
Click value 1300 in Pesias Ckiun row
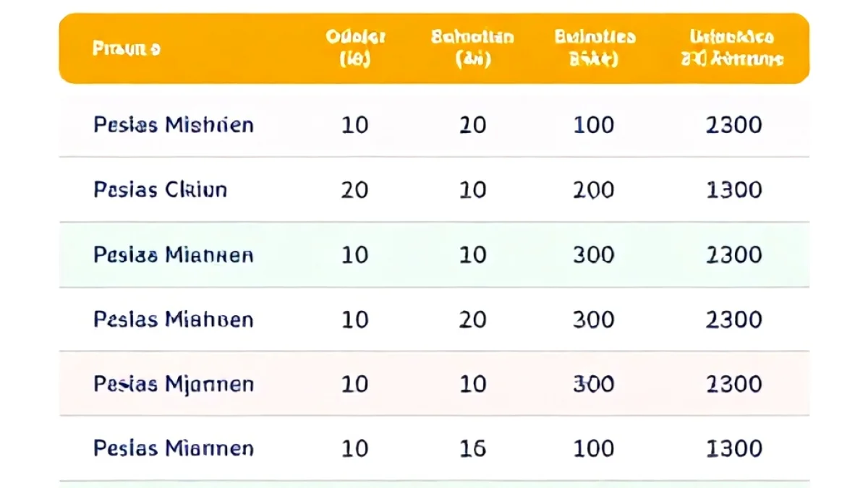(733, 189)
